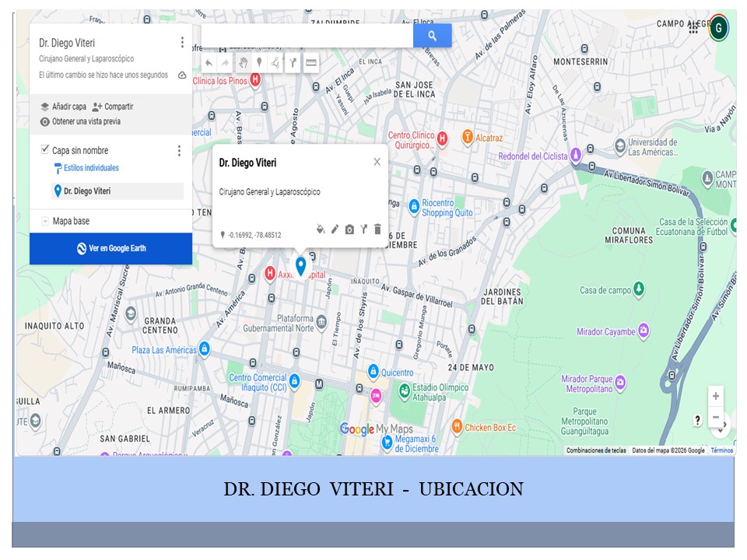The image size is (747, 560).
Task: Click the blue map search button
Action: (x=432, y=36)
